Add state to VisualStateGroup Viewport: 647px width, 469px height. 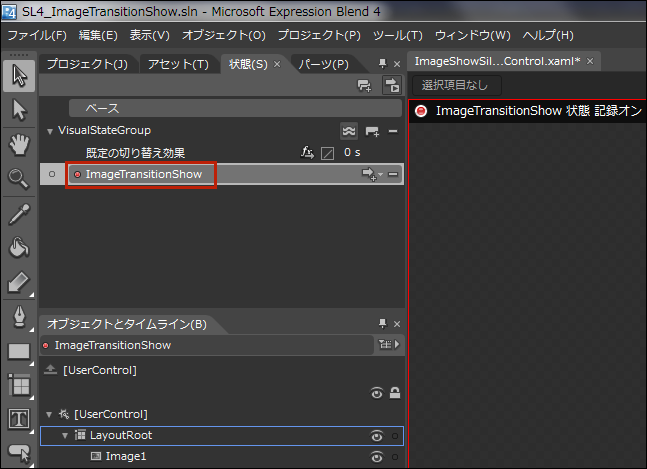372,132
